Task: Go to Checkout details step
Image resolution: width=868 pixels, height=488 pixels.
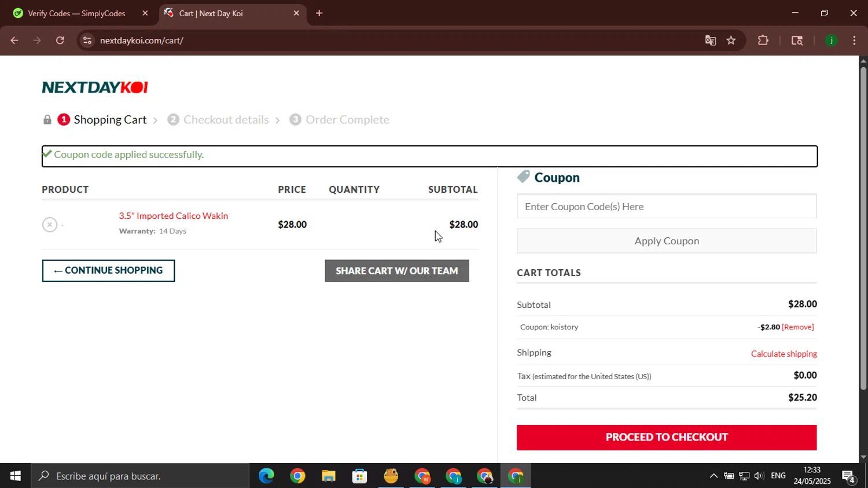Action: click(x=226, y=120)
